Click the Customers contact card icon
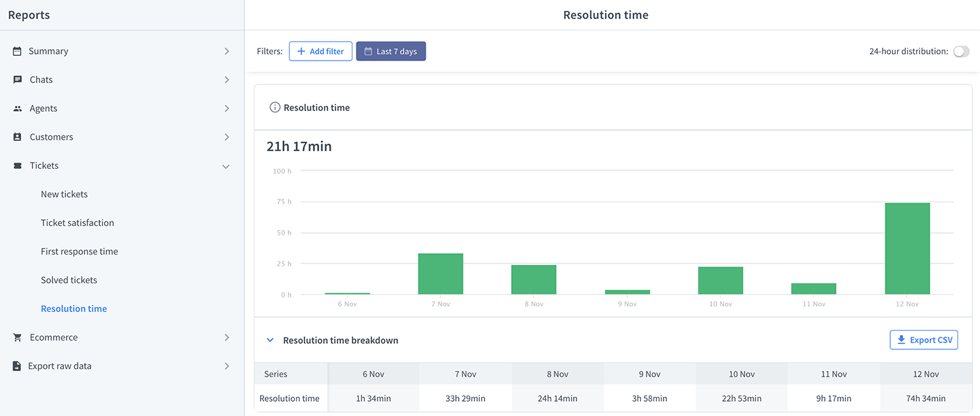The height and width of the screenshot is (416, 980). coord(18,137)
